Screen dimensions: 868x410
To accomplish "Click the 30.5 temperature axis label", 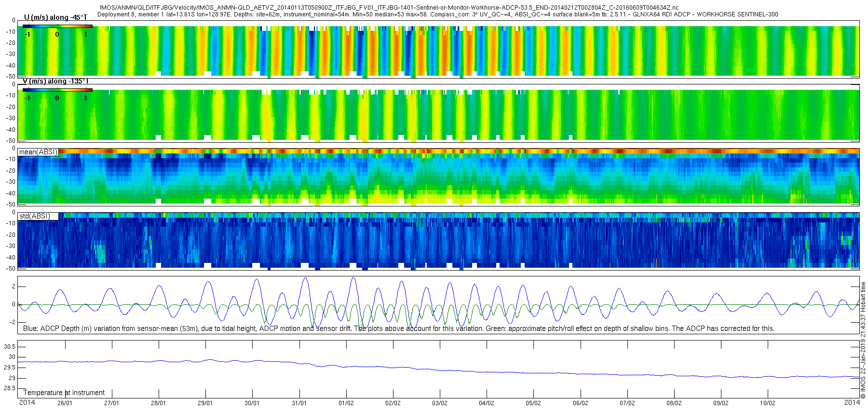I will 10,347.
